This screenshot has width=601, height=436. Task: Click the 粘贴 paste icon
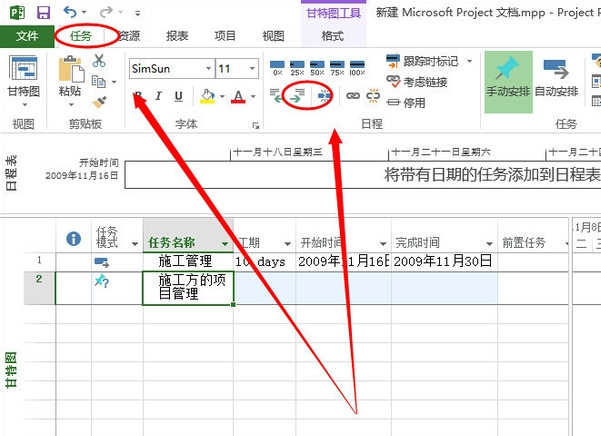click(x=71, y=69)
